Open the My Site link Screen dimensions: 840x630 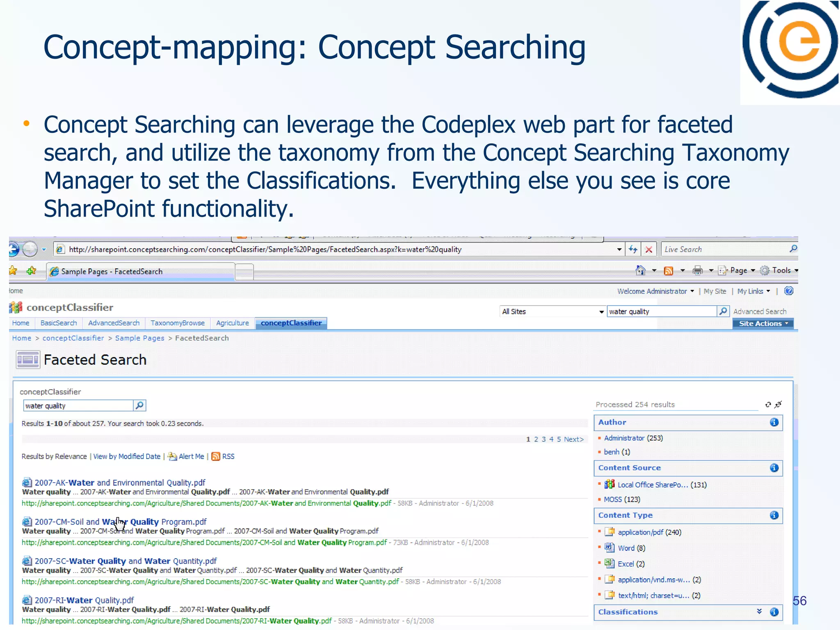point(715,291)
